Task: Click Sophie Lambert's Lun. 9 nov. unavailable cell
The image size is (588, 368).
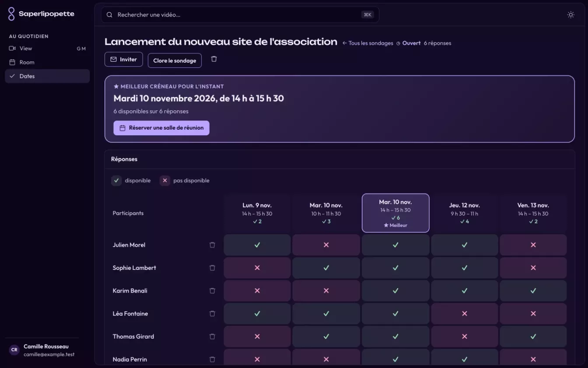Action: 257,268
